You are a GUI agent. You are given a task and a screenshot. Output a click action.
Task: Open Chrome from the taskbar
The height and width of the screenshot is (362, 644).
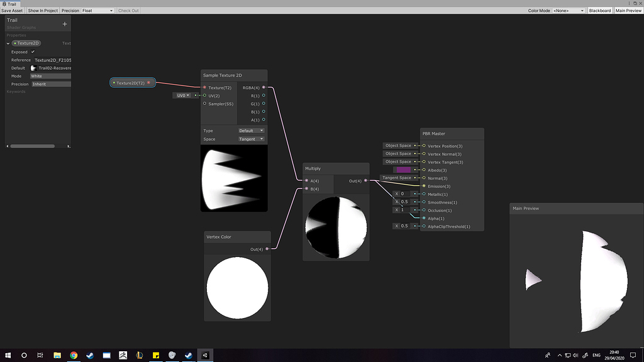(x=74, y=355)
